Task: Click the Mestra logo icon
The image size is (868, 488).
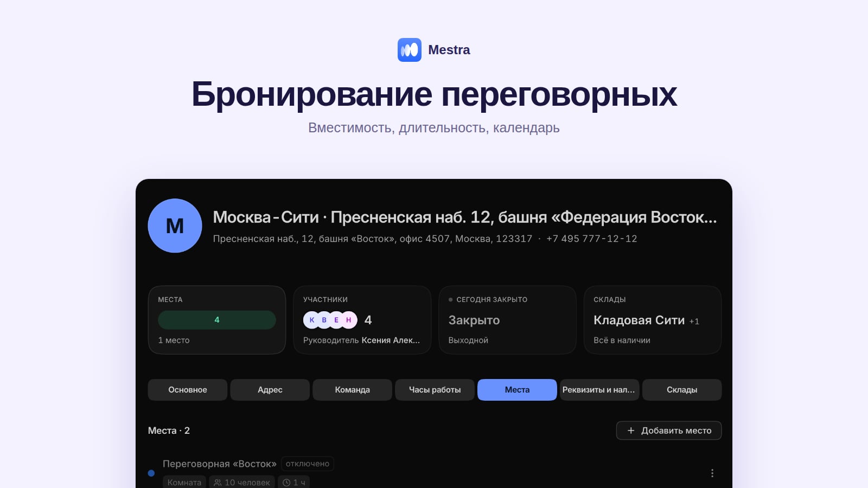Action: pos(410,50)
